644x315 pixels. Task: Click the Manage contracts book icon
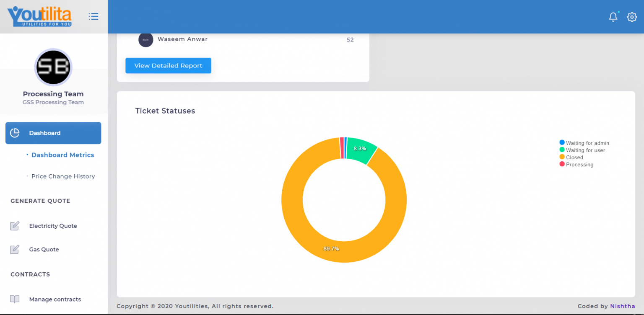[x=15, y=299]
